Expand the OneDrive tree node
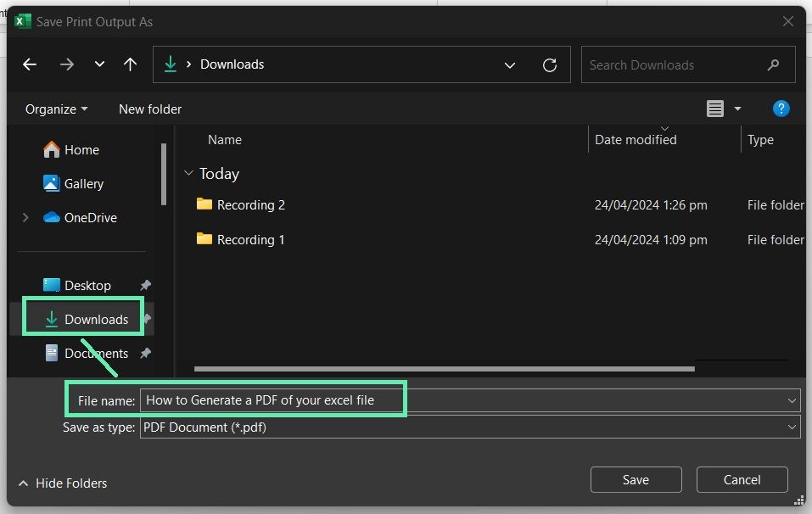 [x=25, y=217]
